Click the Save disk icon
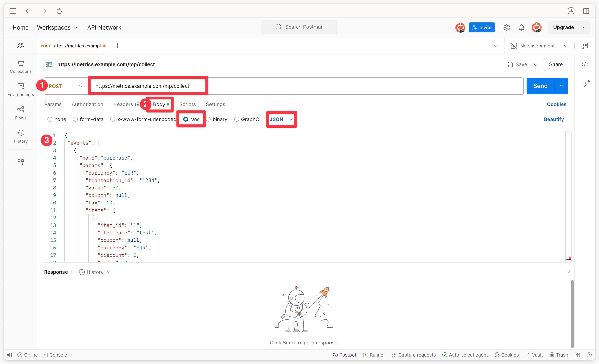Image resolution: width=599 pixels, height=364 pixels. click(x=510, y=64)
